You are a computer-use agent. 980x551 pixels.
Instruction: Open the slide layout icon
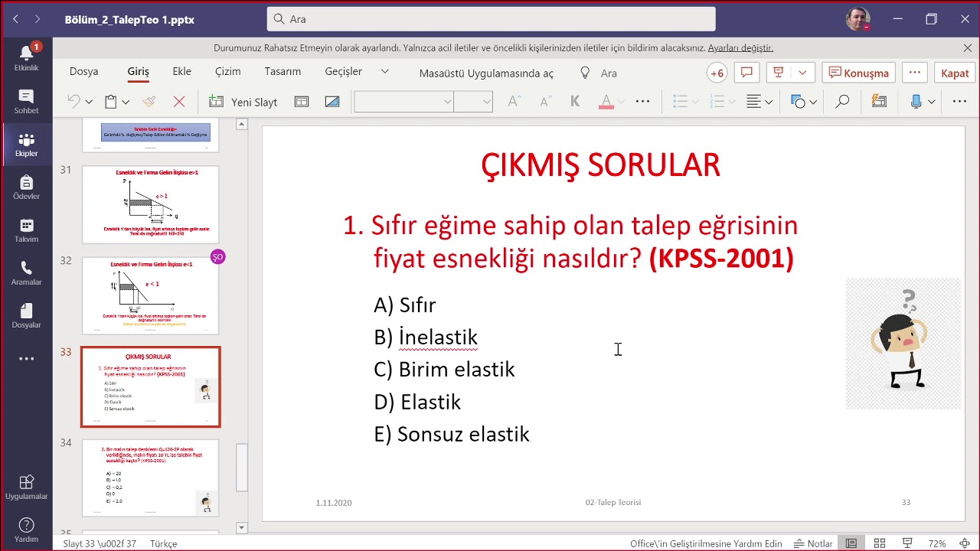click(302, 101)
